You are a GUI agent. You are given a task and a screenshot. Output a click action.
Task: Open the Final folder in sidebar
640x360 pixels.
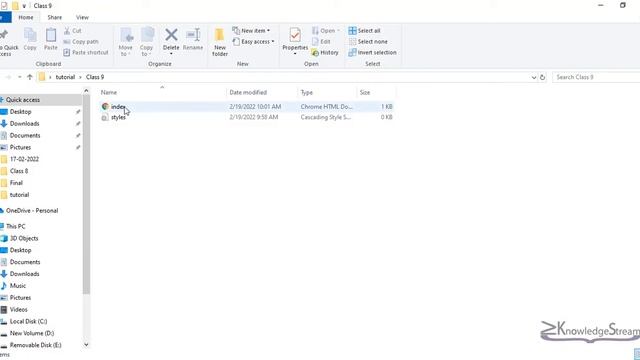tap(16, 182)
